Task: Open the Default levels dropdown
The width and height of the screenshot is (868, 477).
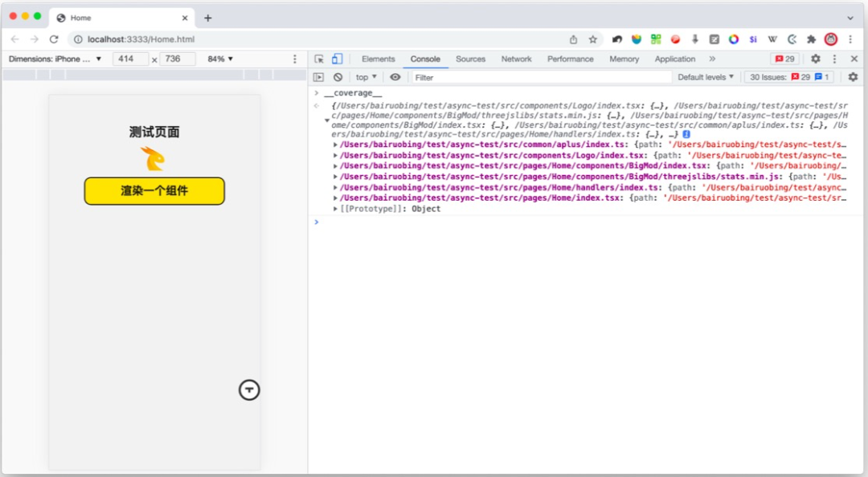Action: tap(706, 77)
